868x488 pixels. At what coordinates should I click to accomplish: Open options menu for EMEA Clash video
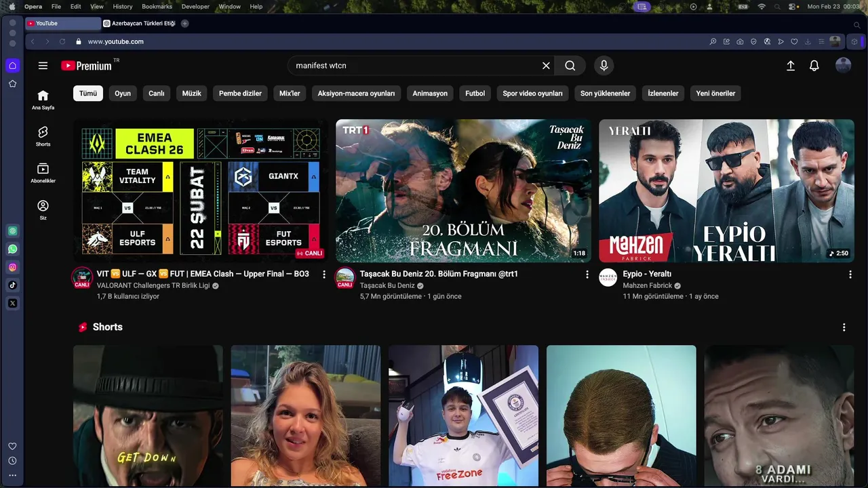pos(324,274)
